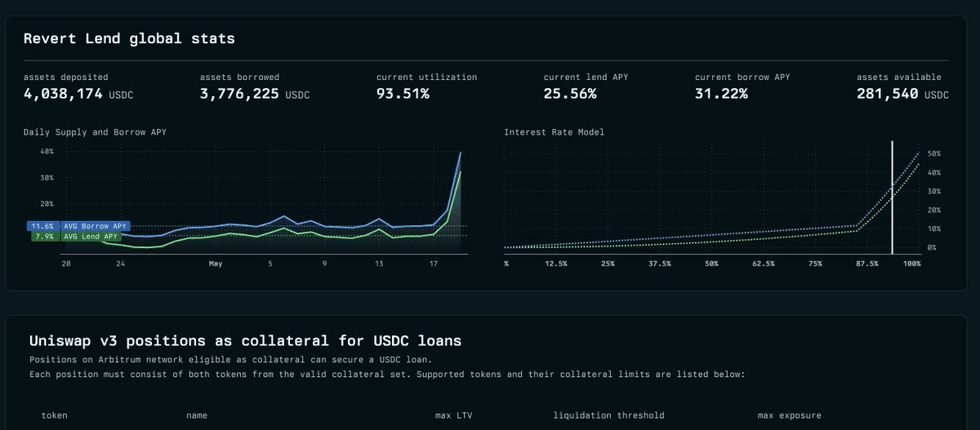The width and height of the screenshot is (980, 430).
Task: Click the 87.5% tick on the rate model x-axis
Action: tap(867, 264)
